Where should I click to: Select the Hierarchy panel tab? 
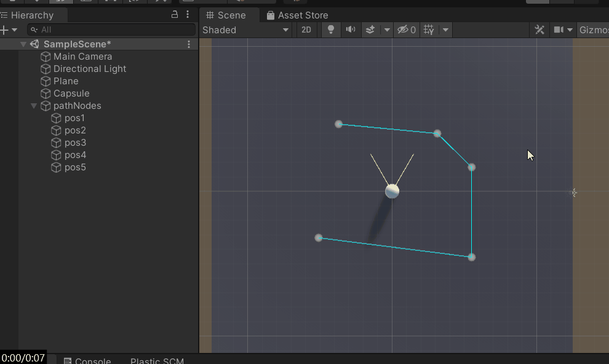33,15
